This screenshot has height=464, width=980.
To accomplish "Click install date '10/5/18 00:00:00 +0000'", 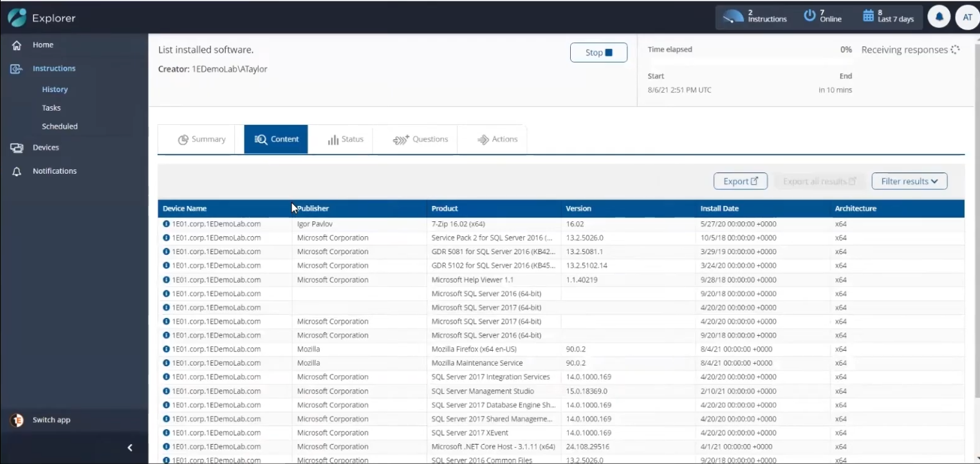I will coord(738,238).
